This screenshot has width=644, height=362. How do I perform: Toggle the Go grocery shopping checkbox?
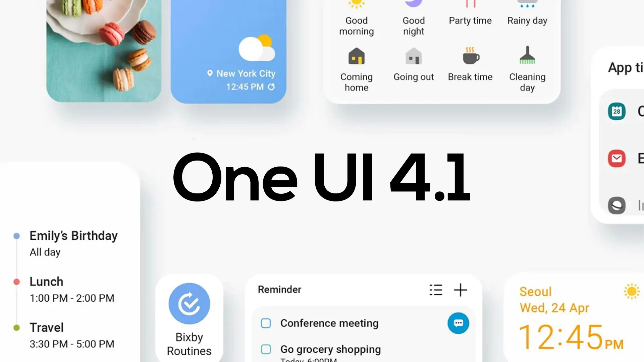[x=266, y=350]
